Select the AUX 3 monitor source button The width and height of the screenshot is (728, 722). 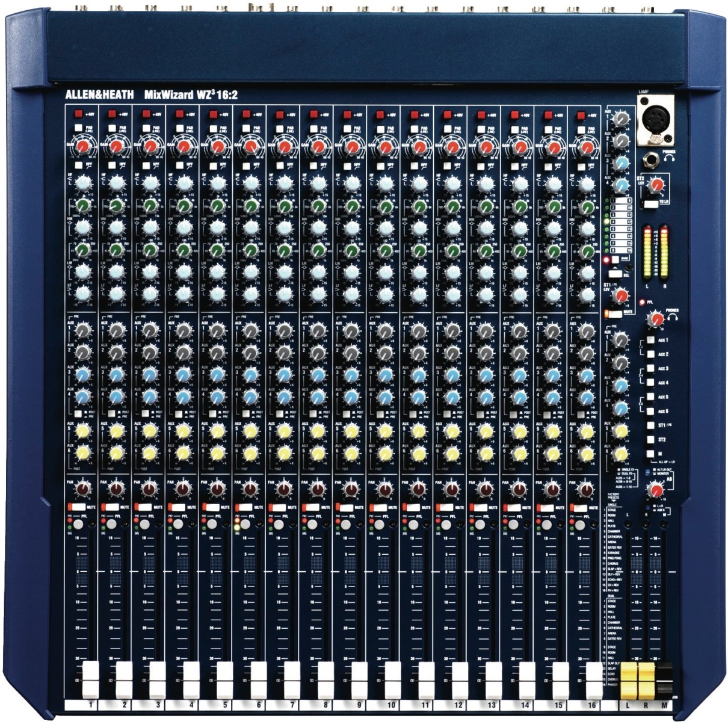click(x=651, y=369)
